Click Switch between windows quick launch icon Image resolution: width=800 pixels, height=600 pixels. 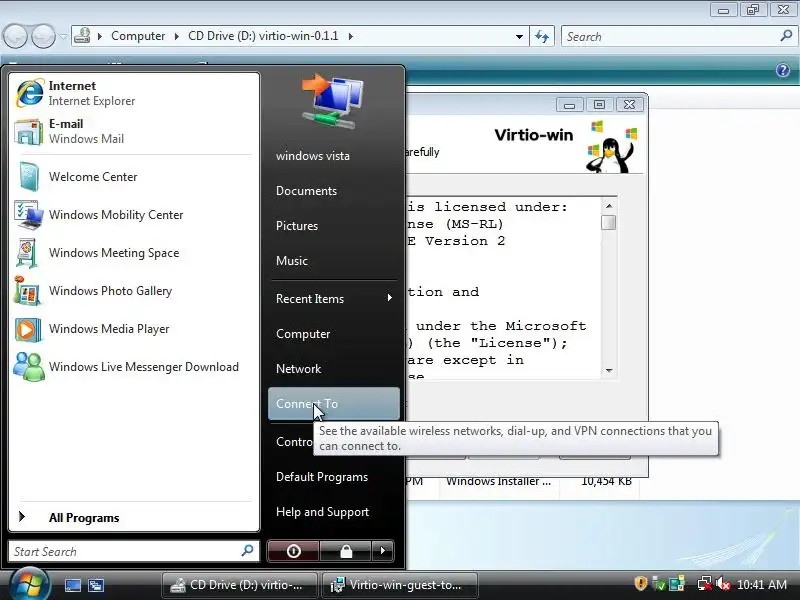click(96, 585)
